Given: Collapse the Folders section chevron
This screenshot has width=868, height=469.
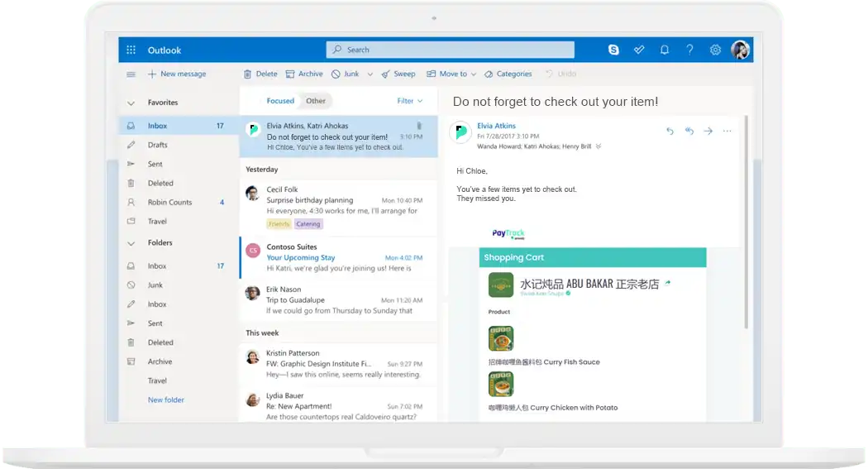Looking at the screenshot, I should coord(131,243).
